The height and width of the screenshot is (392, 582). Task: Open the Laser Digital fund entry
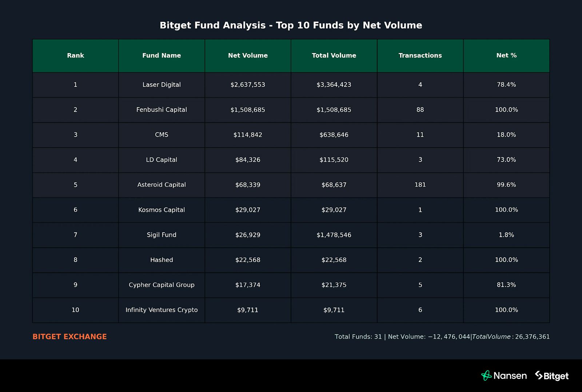click(x=162, y=85)
